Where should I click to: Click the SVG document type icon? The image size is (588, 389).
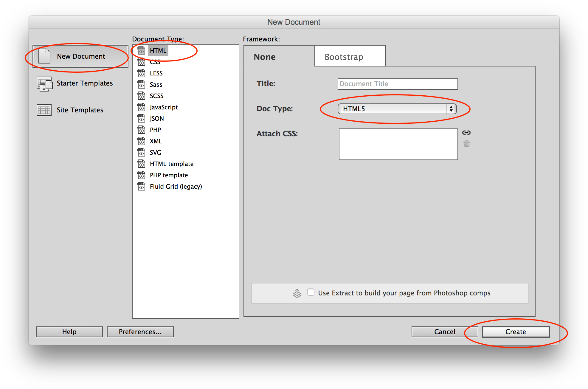[141, 153]
